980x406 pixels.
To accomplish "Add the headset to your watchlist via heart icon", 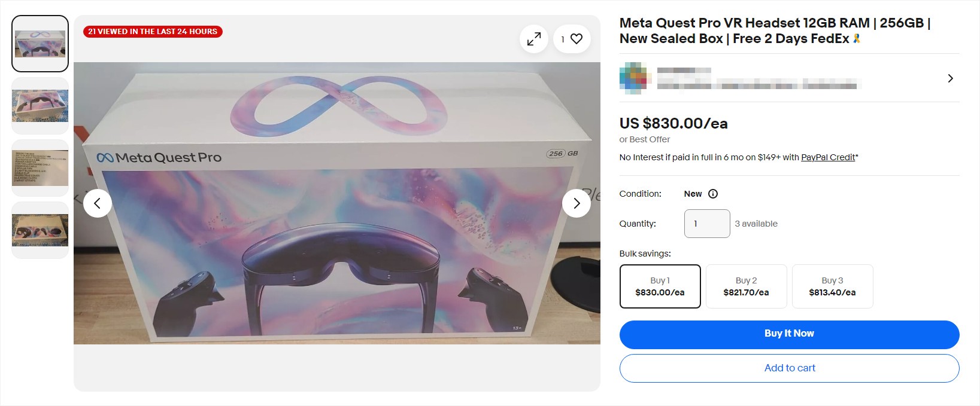I will pyautogui.click(x=576, y=38).
